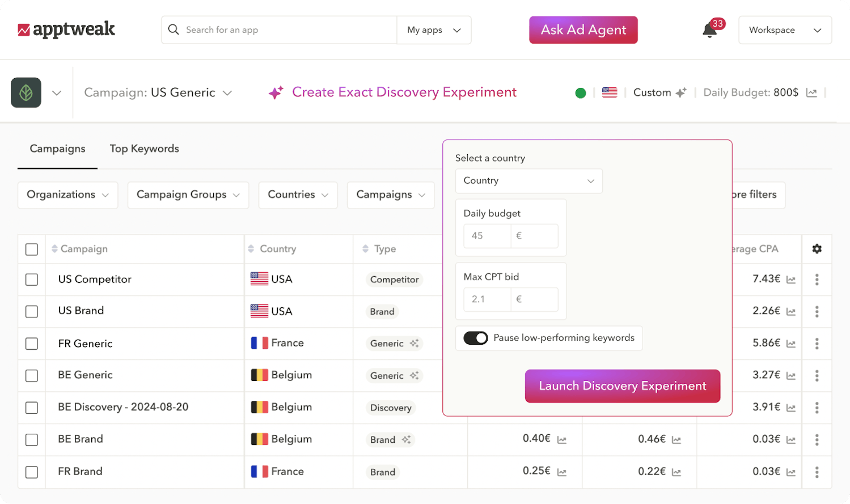Click trend chart icon beside 7.43€

[791, 279]
